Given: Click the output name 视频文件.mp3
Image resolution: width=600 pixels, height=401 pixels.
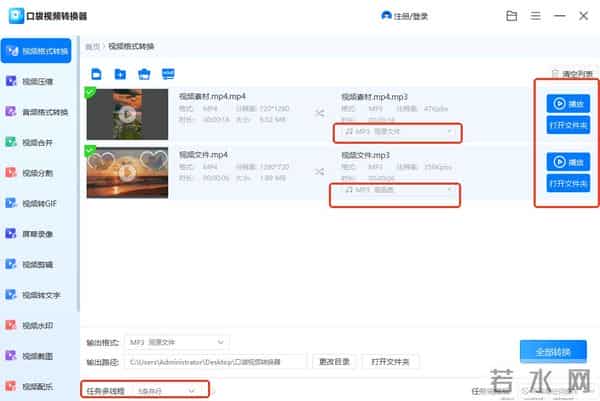Looking at the screenshot, I should click(x=365, y=155).
